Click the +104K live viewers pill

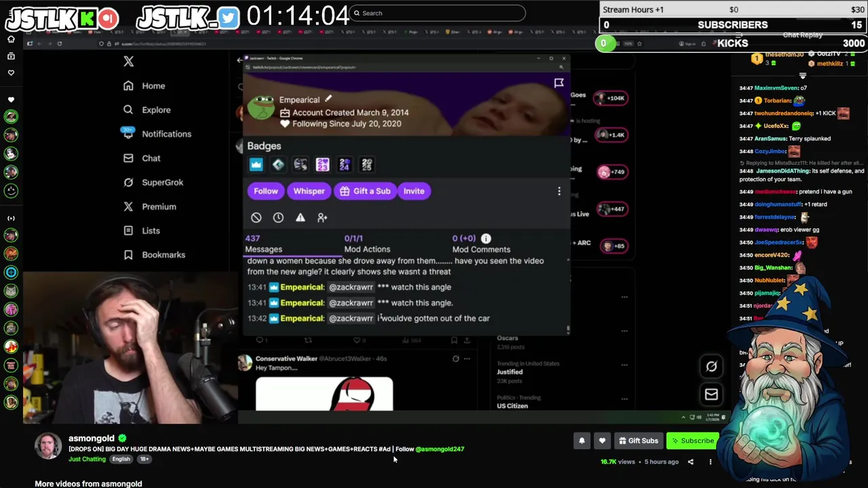[610, 98]
